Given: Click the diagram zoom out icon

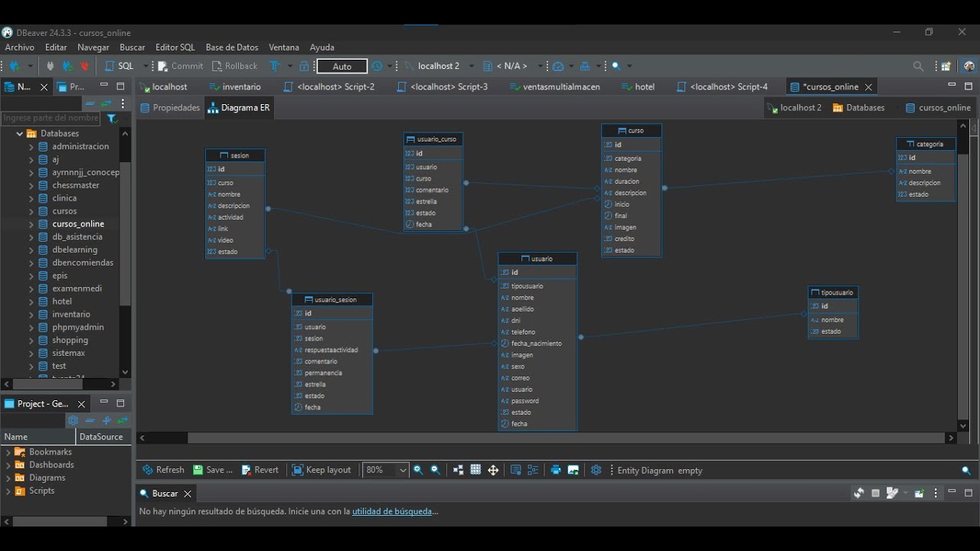Looking at the screenshot, I should point(436,470).
